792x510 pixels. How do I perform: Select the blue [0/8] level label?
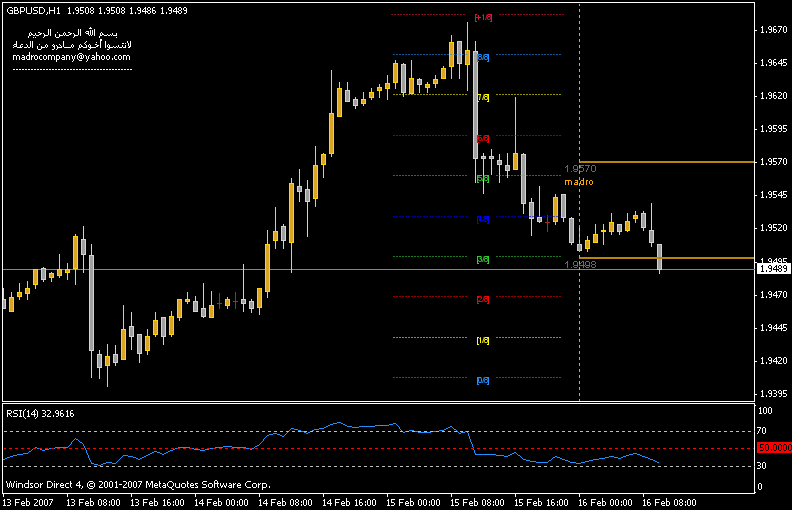[x=483, y=380]
